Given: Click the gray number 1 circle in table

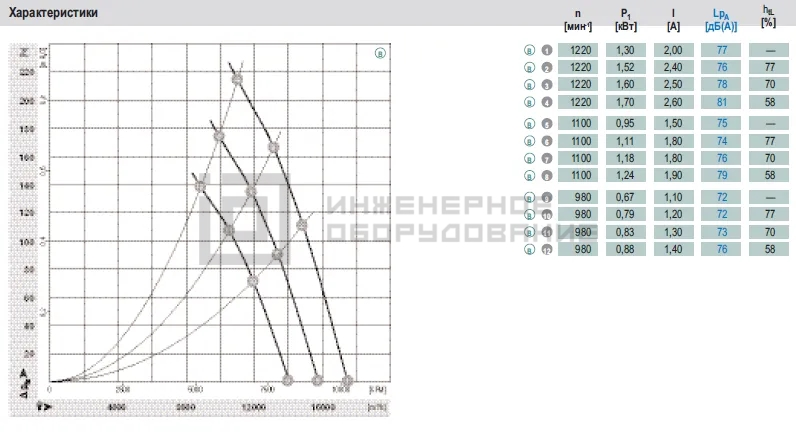Looking at the screenshot, I should pyautogui.click(x=547, y=50).
